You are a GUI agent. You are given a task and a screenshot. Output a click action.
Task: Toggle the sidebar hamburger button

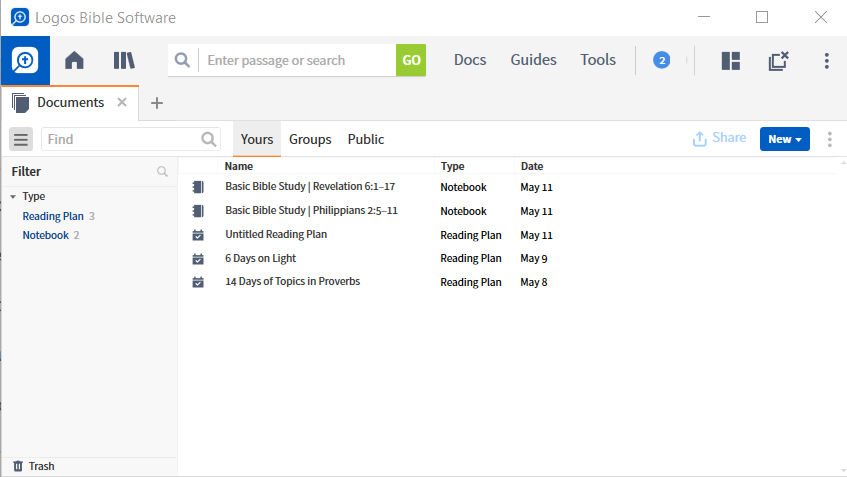tap(21, 139)
